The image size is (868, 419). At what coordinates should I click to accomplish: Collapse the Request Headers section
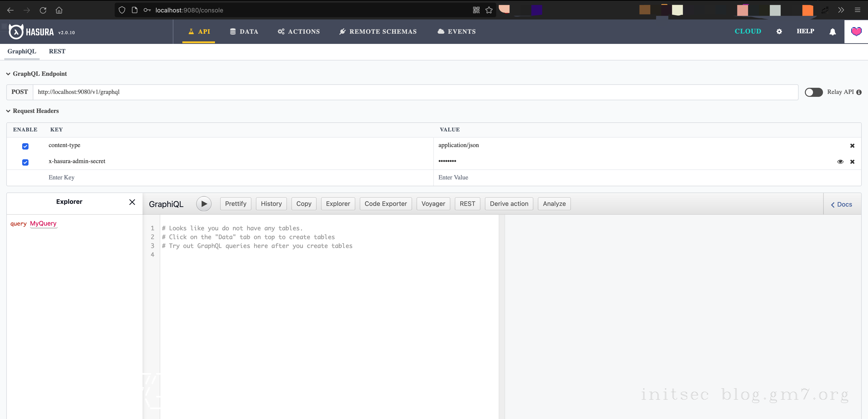[x=8, y=111]
